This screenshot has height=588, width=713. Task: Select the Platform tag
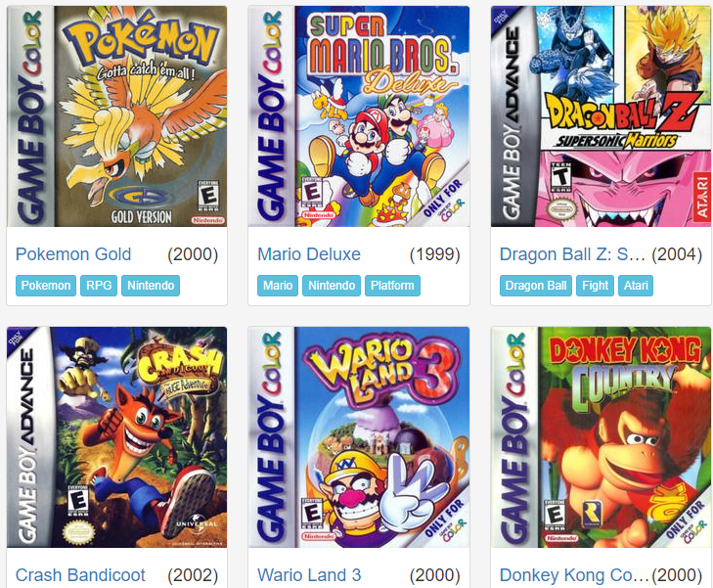click(392, 286)
